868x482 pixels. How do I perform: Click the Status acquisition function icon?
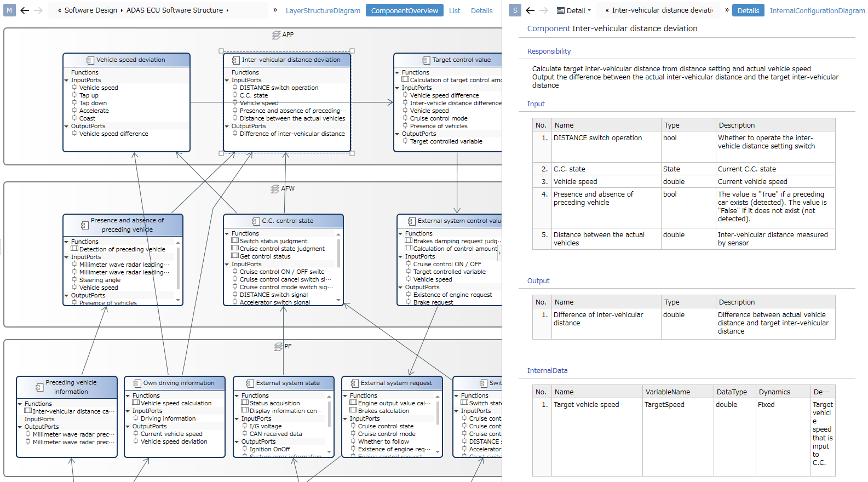tap(245, 403)
